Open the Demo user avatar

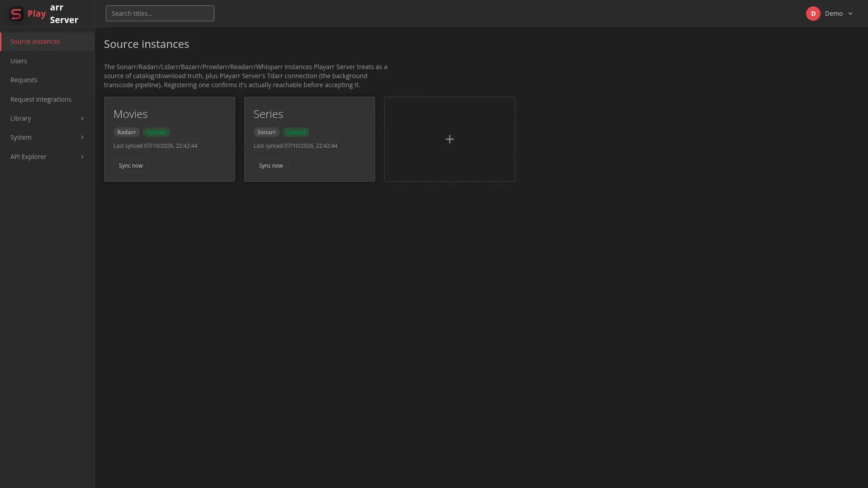[x=813, y=14]
